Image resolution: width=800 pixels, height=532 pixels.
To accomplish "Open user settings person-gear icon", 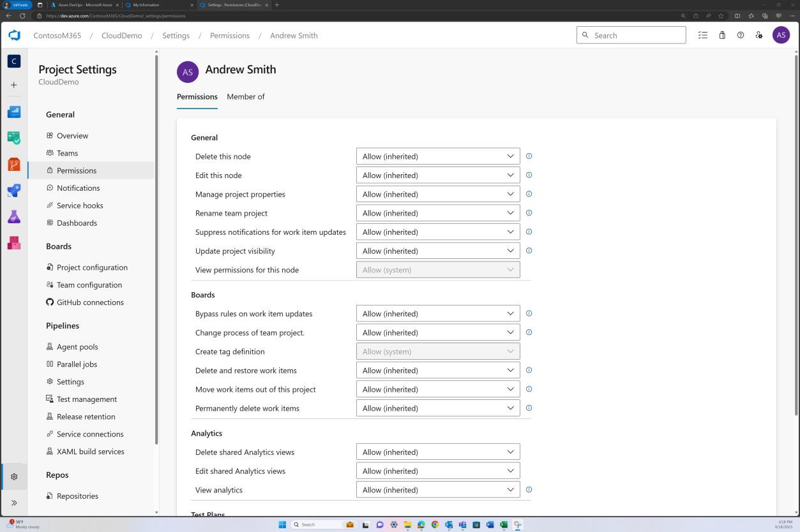I will [758, 35].
